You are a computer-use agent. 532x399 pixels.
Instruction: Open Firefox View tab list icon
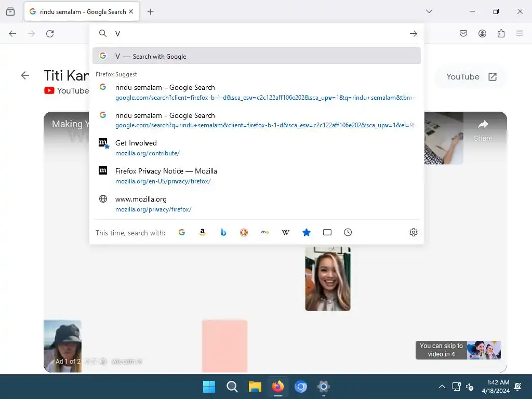[x=10, y=11]
